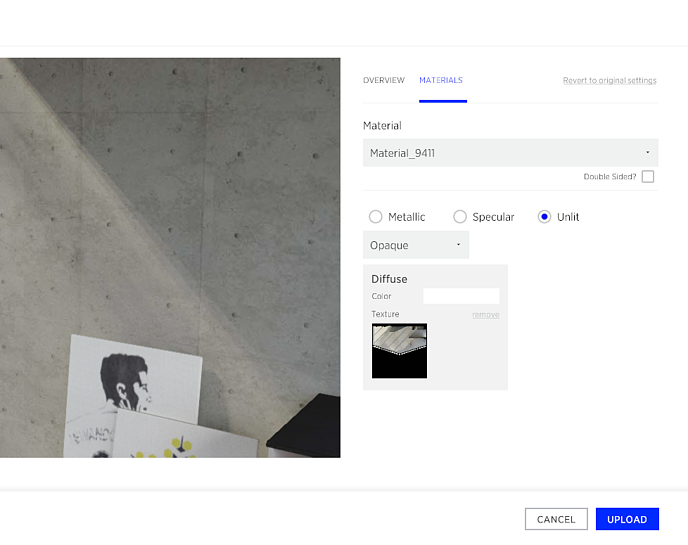Choose the Specular shading option

click(460, 217)
